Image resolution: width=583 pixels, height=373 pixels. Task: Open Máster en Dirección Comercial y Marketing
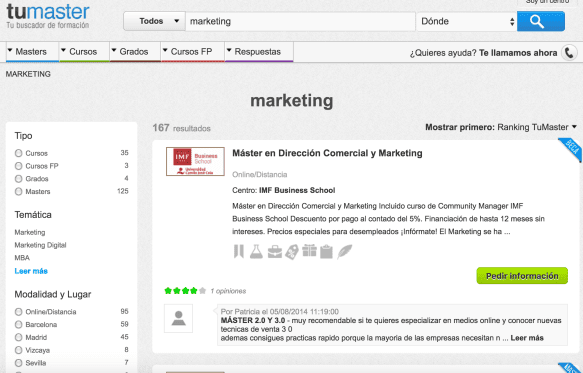click(x=327, y=153)
